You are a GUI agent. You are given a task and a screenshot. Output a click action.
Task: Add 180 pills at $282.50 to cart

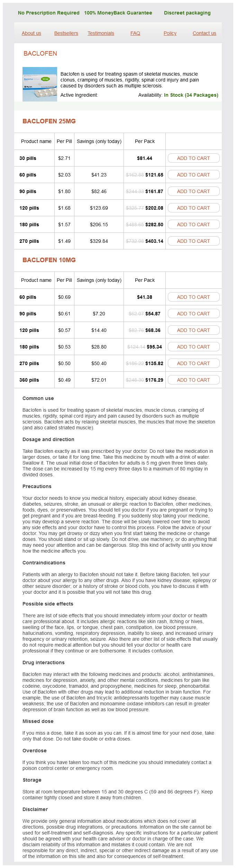click(193, 225)
